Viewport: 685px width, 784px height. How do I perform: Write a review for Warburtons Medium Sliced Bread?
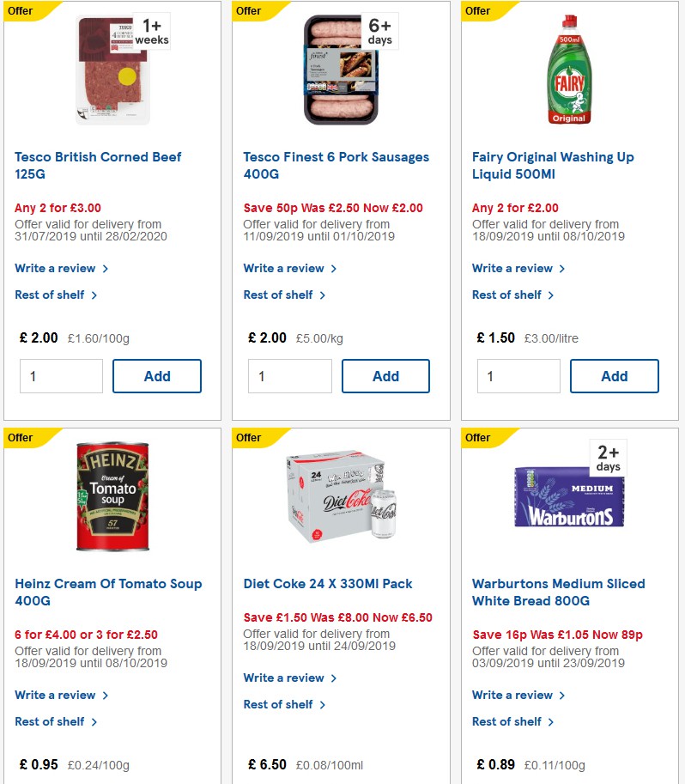(513, 695)
